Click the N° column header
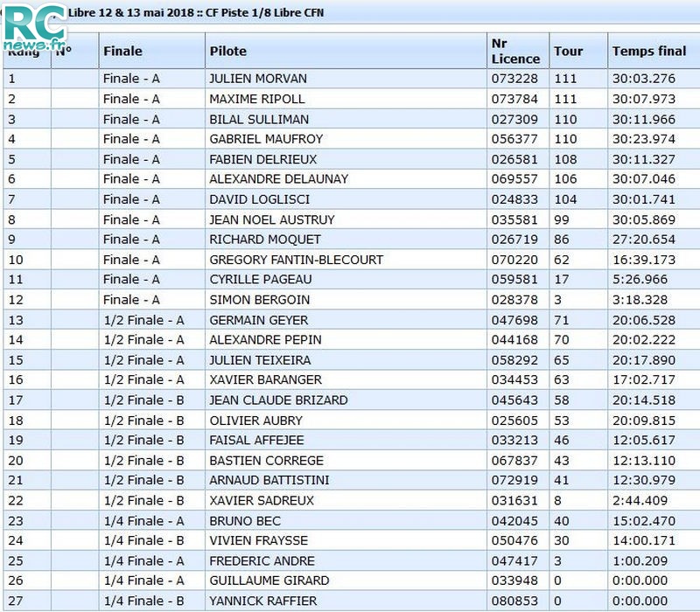This screenshot has width=700, height=612. click(x=63, y=52)
